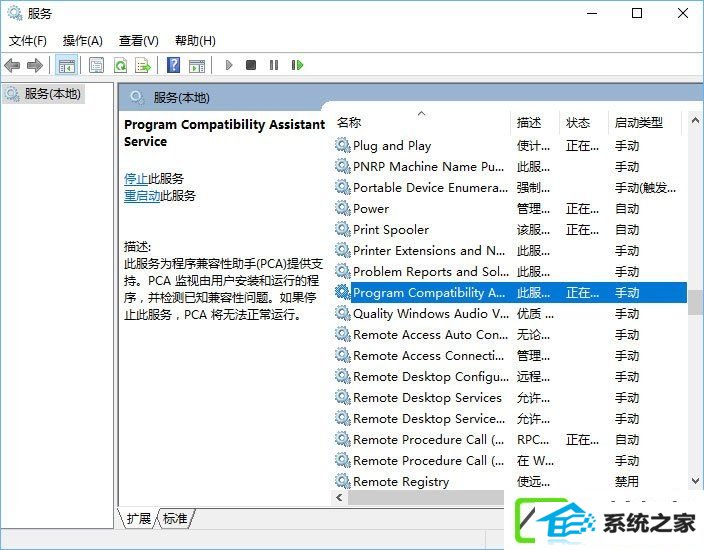Select the gear icon of Power service
704x550 pixels.
coord(343,208)
